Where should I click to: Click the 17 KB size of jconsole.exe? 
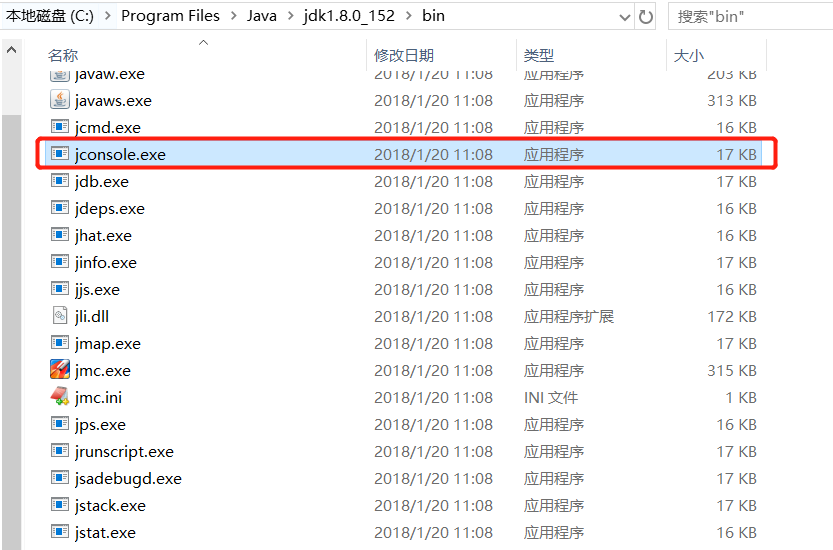click(x=736, y=155)
